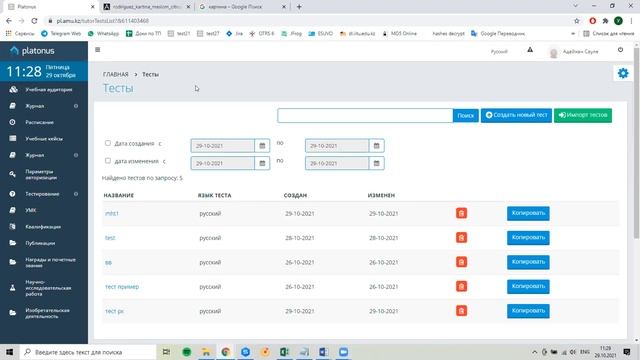Bookmark this page with star icon
The width and height of the screenshot is (640, 360).
click(577, 21)
